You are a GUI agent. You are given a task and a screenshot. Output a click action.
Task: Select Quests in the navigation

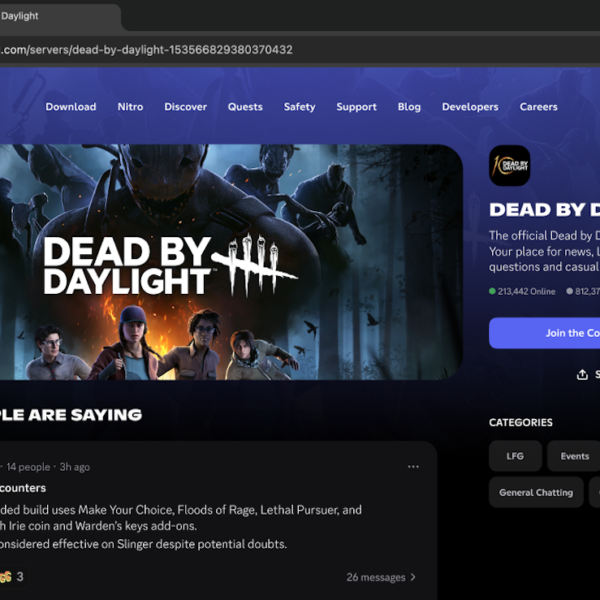coord(245,107)
